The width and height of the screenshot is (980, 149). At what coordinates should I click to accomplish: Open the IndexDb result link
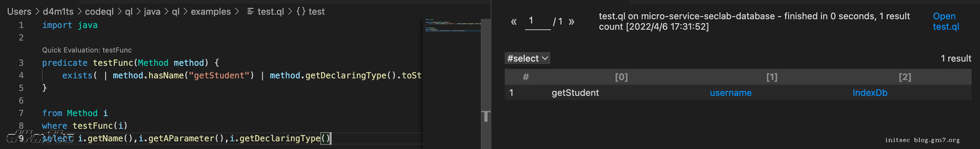[x=869, y=93]
